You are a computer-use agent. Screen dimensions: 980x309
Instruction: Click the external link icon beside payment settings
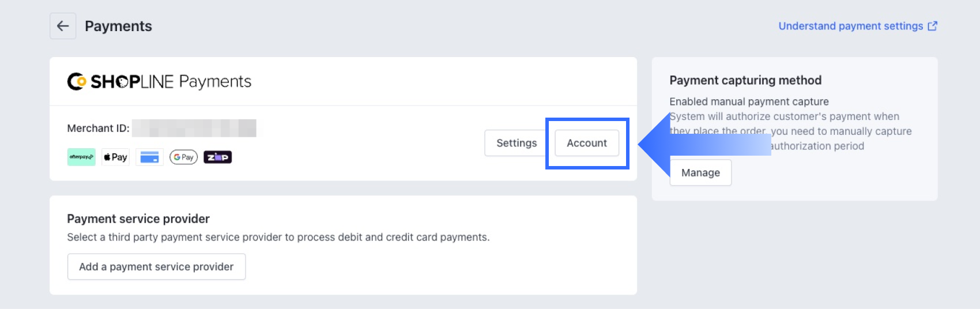932,26
